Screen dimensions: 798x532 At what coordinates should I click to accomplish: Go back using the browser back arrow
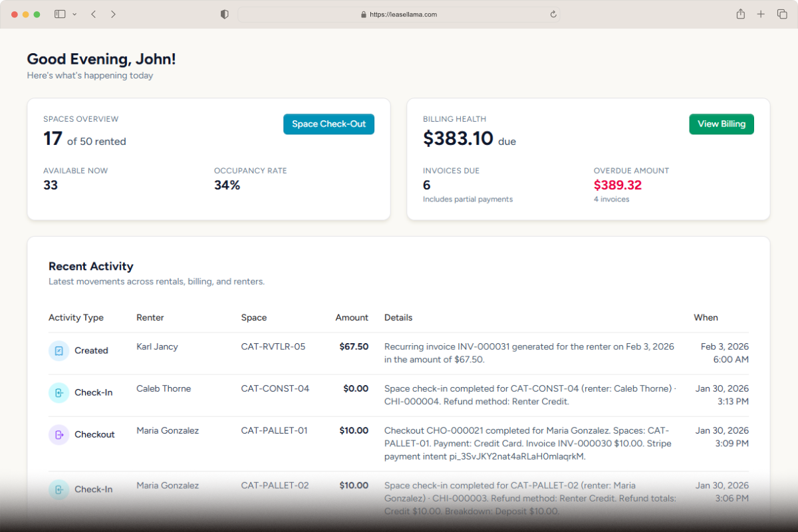(x=93, y=14)
